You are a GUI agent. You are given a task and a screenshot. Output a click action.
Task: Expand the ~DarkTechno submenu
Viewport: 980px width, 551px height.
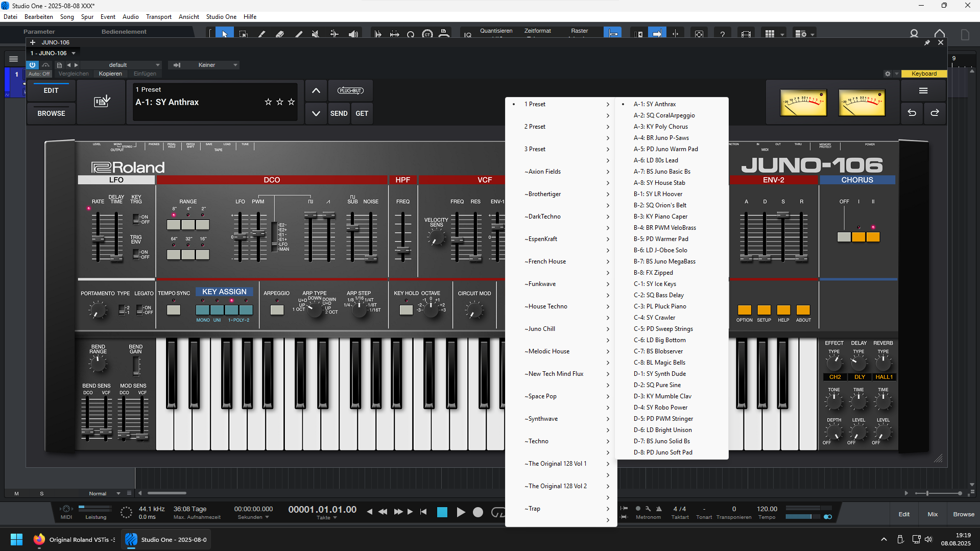[561, 217]
